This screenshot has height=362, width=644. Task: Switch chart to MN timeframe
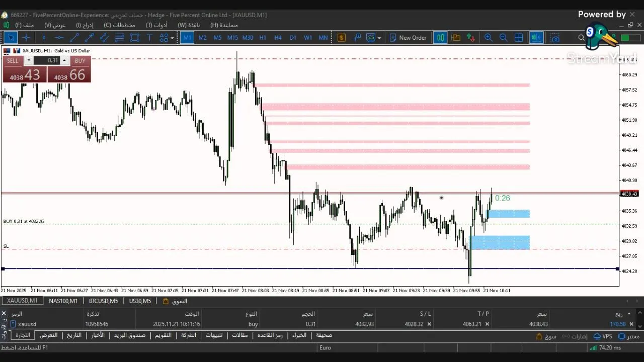click(323, 38)
